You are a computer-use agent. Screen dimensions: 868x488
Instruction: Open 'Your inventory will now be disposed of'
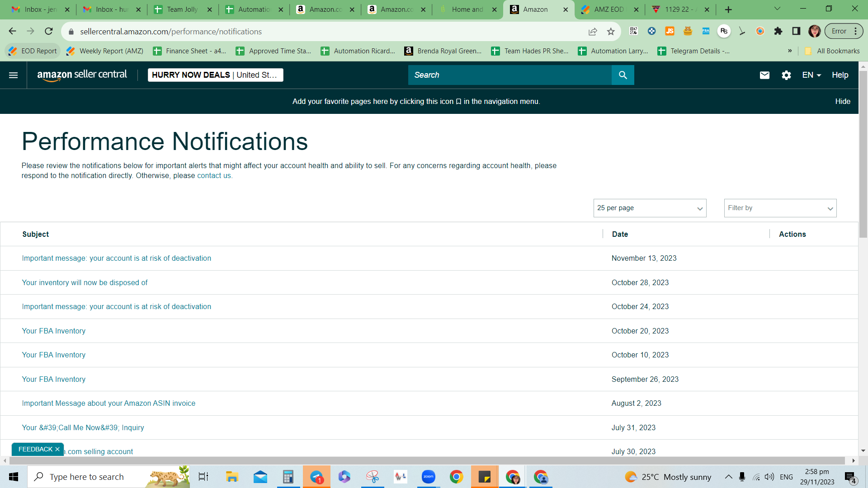click(85, 283)
